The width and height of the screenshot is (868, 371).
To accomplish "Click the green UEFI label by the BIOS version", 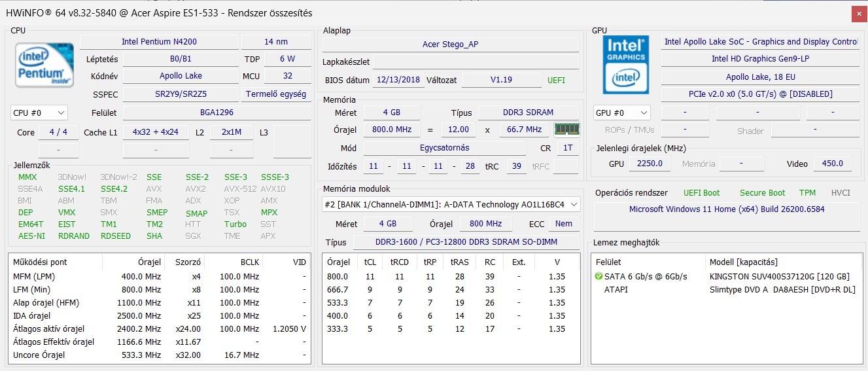I will [556, 80].
